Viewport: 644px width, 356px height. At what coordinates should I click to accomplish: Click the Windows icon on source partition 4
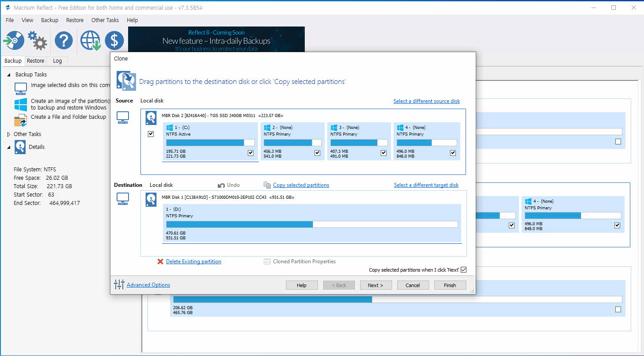tap(400, 127)
